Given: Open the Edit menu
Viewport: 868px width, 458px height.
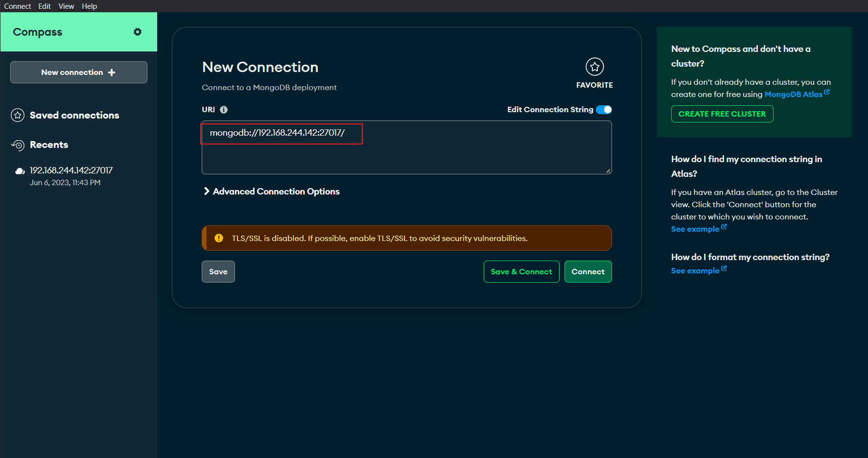Looking at the screenshot, I should click(45, 6).
